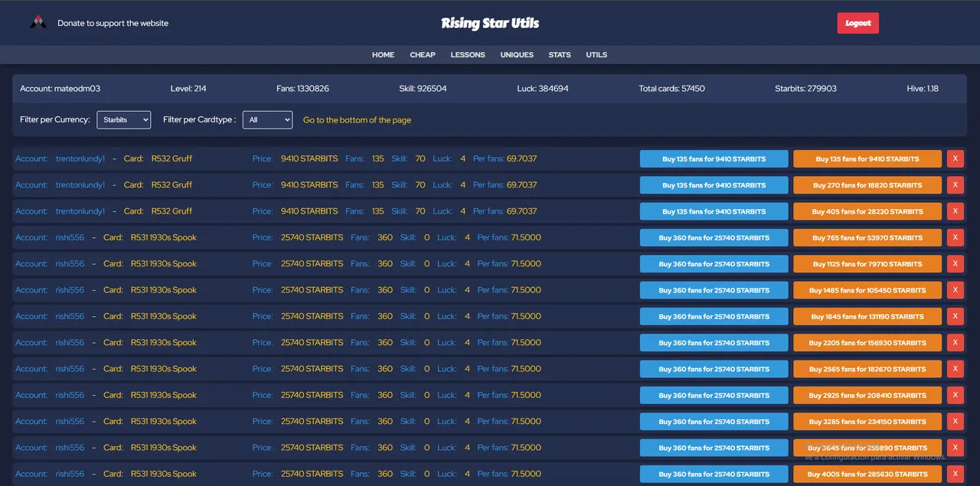Viewport: 980px width, 486px height.
Task: Click the Hive: 1.18 balance
Action: pyautogui.click(x=923, y=89)
